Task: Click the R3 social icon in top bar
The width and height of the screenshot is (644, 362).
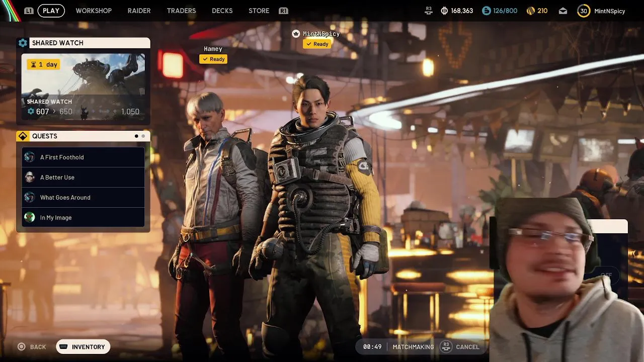Action: (429, 11)
